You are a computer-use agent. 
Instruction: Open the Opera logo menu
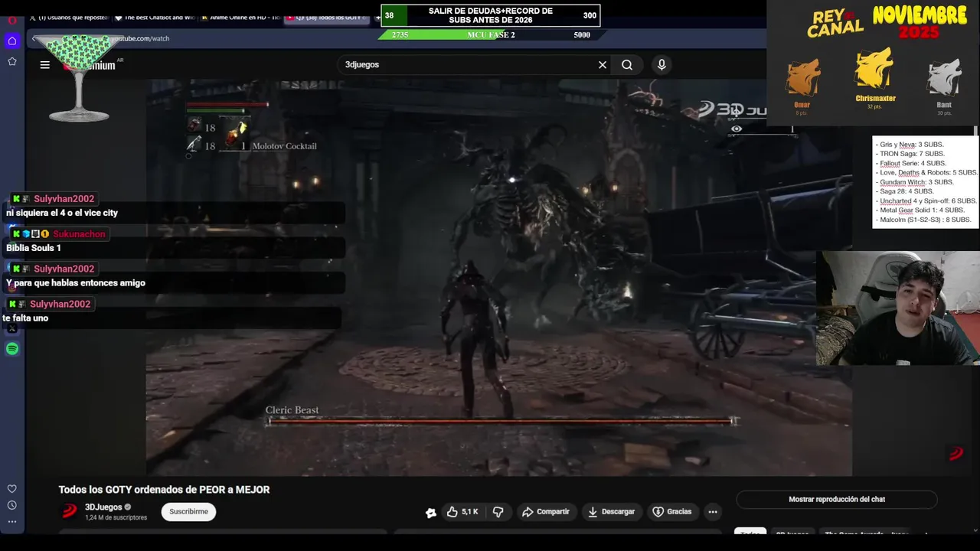pos(12,20)
